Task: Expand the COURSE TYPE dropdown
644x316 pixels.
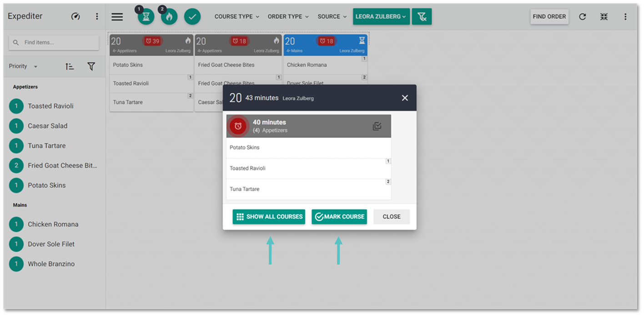Action: (237, 17)
